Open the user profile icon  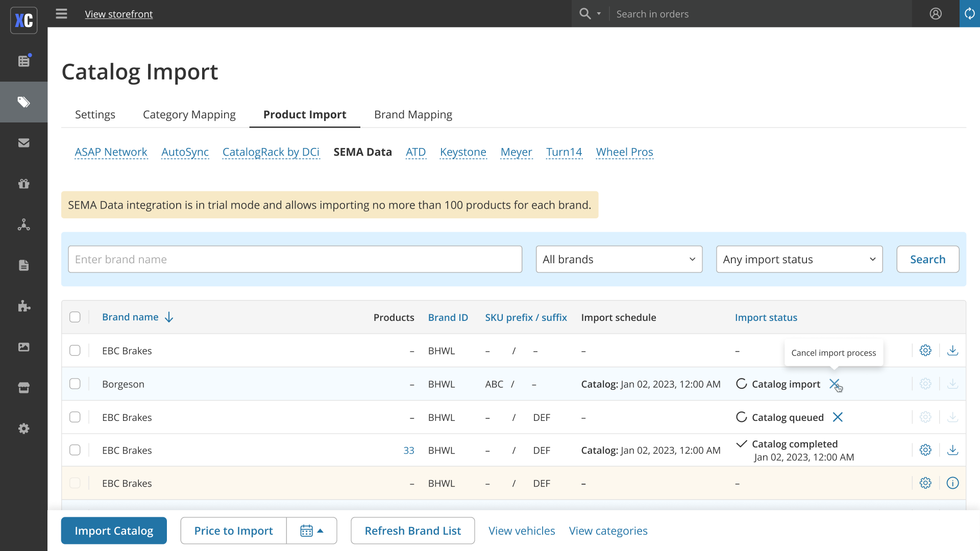pos(936,14)
